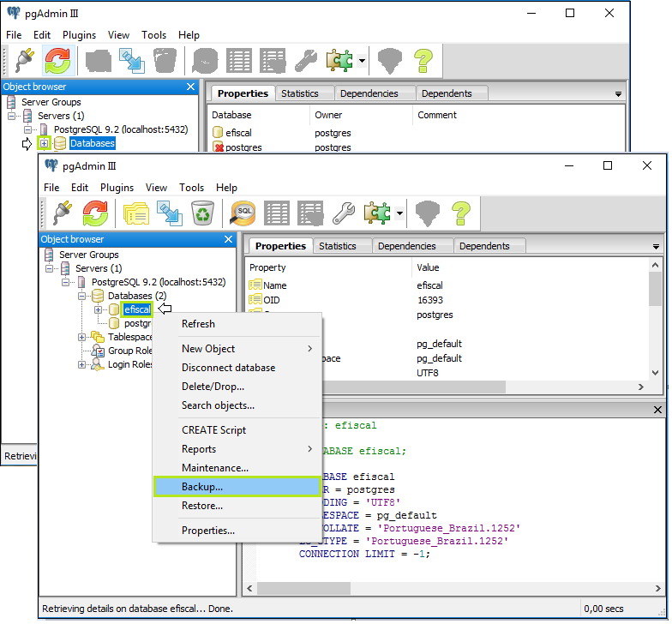Click the plugins puzzle icon in front toolbar
672x624 pixels.
[x=377, y=213]
